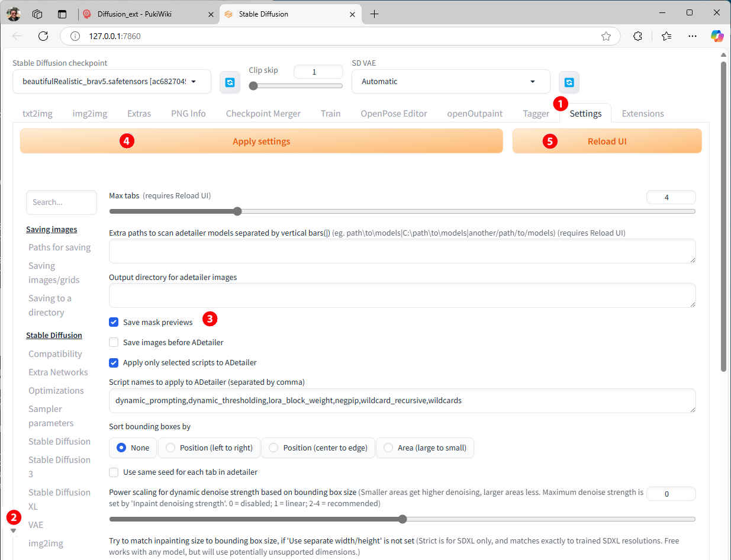The image size is (731, 560).
Task: Reload the browser page
Action: (x=43, y=36)
